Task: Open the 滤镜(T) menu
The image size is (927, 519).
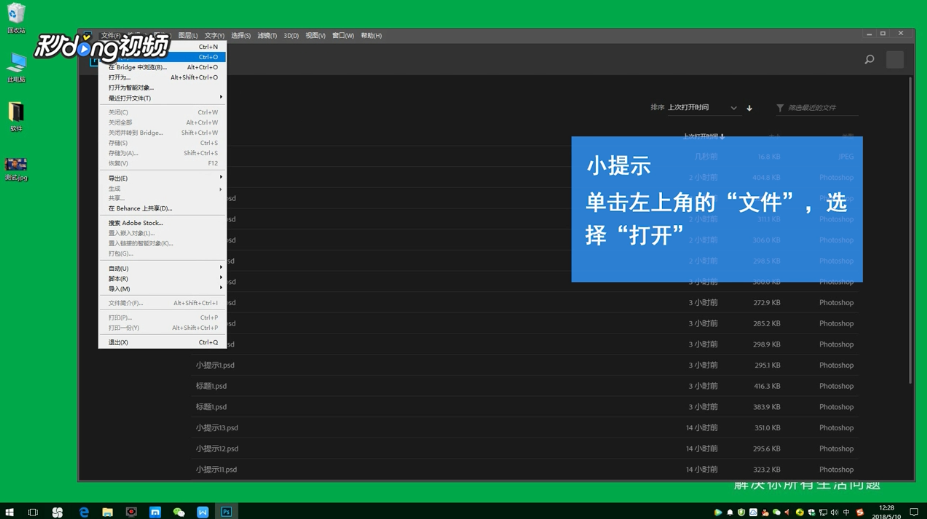Action: pos(267,35)
